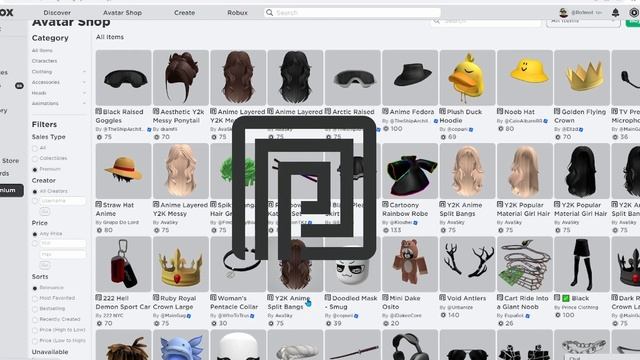Open the Mini Dake Osito bear thumbnail
This screenshot has width=640, height=360.
410,264
